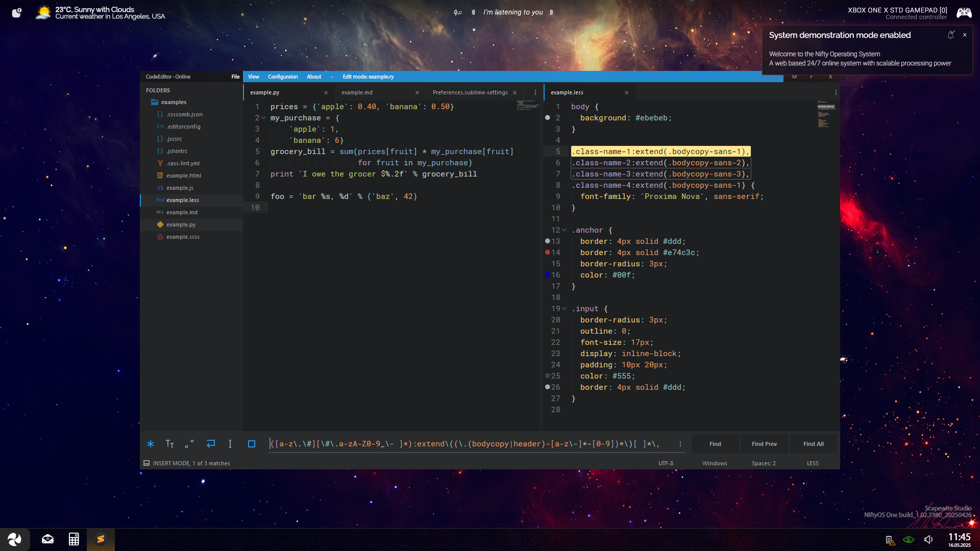Click the highlight matches square icon
The width and height of the screenshot is (980, 551).
click(252, 444)
